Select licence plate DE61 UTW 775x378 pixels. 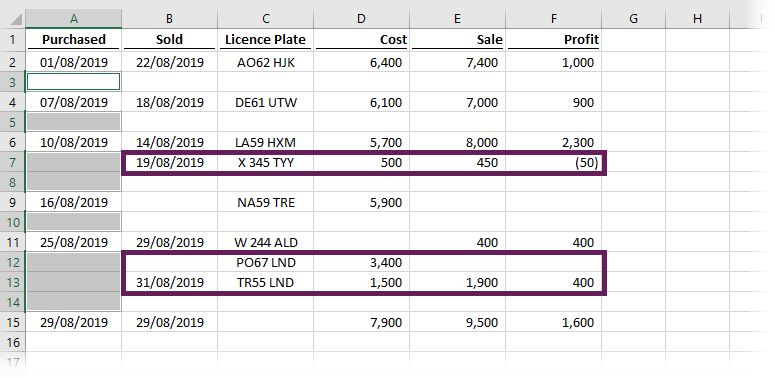[265, 102]
